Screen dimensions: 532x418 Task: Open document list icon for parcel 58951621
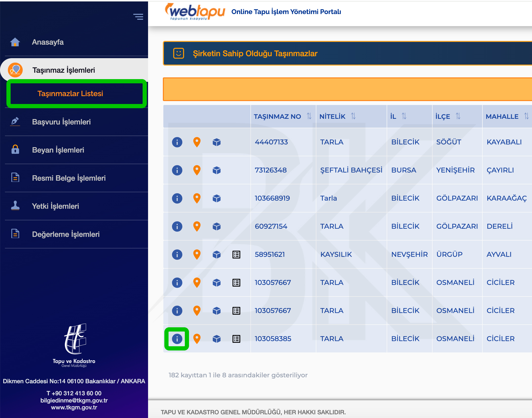tap(236, 255)
